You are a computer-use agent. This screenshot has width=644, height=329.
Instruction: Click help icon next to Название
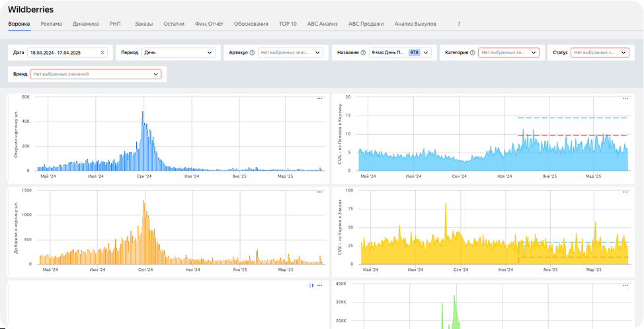363,52
